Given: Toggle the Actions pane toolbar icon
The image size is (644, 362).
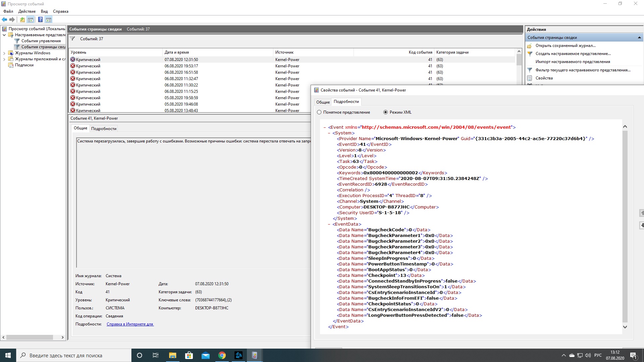Looking at the screenshot, I should 48,19.
